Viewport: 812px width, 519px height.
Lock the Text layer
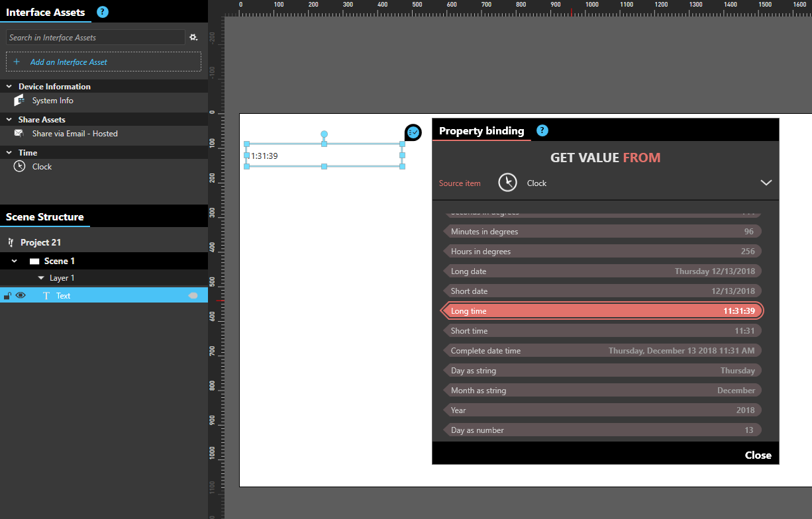[8, 295]
